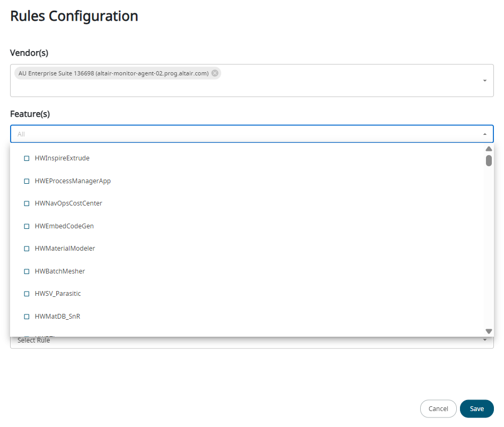Screen dimensions: 504x427
Task: Click the feature list scrollbar thumb
Action: coord(489,160)
